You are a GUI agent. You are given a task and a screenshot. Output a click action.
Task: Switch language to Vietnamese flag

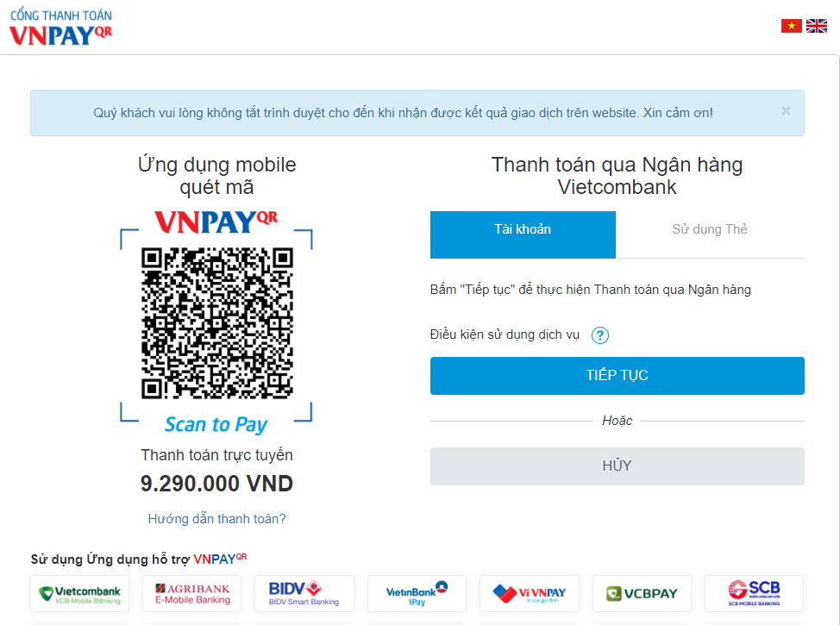791,26
